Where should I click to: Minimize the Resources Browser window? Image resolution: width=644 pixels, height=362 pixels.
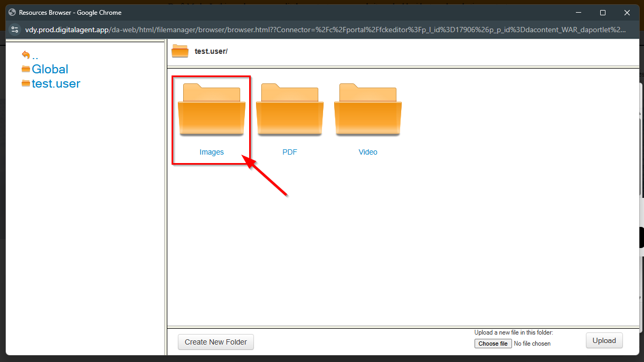578,12
